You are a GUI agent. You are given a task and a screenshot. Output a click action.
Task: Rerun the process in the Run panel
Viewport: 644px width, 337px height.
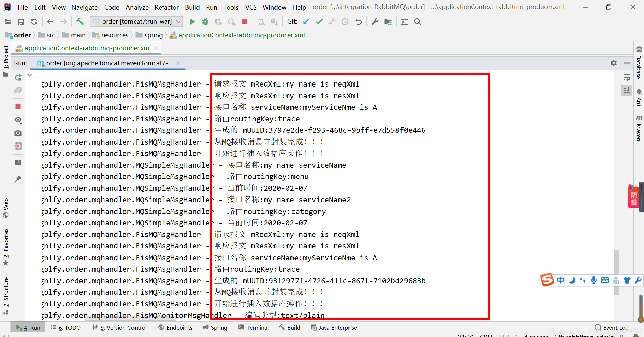pyautogui.click(x=18, y=78)
